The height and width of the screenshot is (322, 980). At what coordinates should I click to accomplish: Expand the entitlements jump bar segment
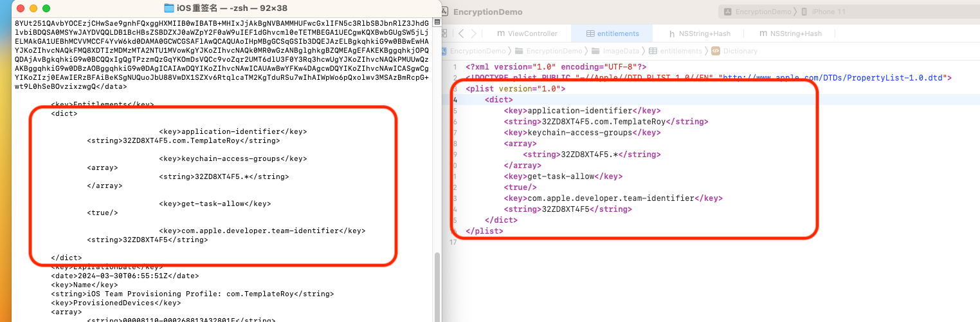(x=676, y=51)
